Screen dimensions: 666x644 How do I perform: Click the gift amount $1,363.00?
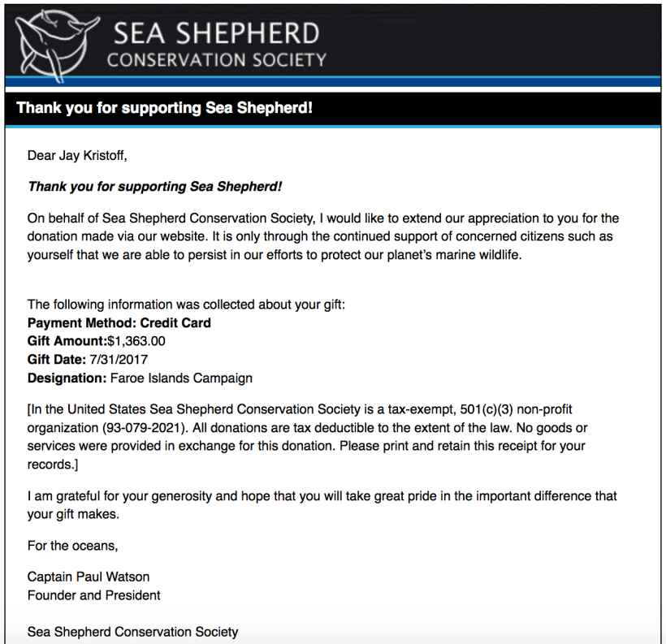[x=136, y=341]
